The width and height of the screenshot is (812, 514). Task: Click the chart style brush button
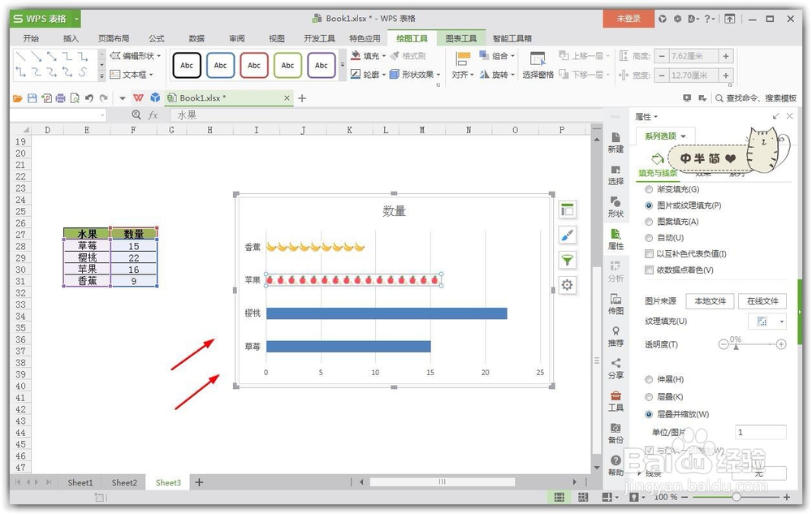(567, 235)
